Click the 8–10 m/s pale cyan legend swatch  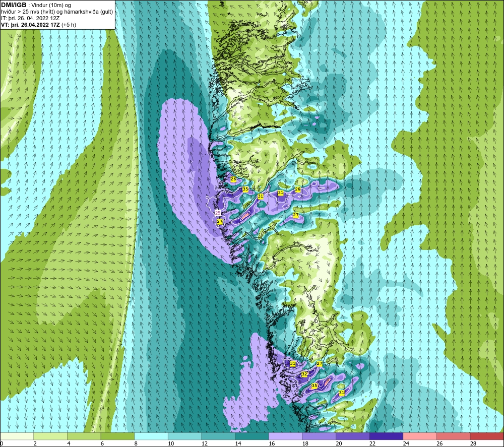[x=151, y=436]
